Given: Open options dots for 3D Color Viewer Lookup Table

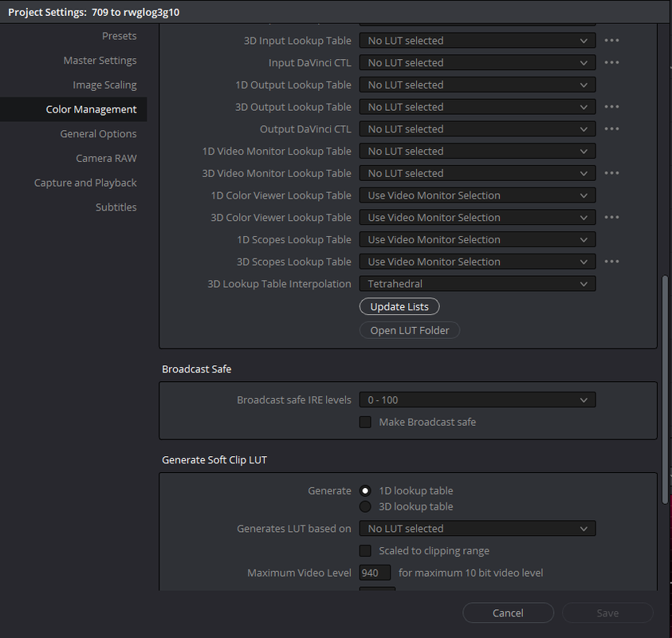Looking at the screenshot, I should click(x=611, y=218).
